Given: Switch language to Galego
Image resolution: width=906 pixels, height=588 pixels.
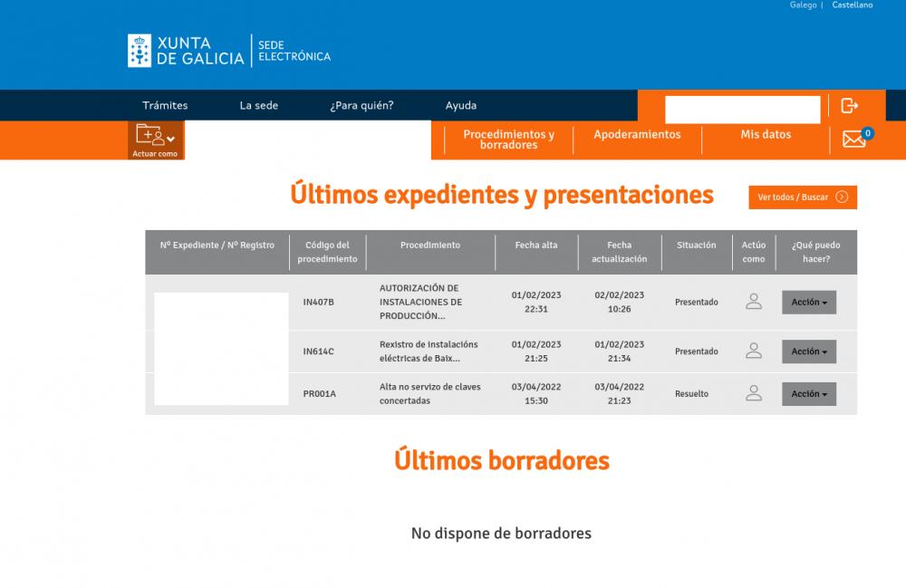Looking at the screenshot, I should point(803,5).
